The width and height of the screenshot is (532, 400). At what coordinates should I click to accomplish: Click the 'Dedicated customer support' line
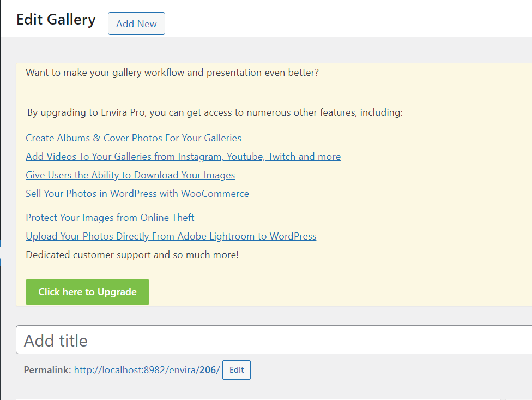[x=132, y=255]
